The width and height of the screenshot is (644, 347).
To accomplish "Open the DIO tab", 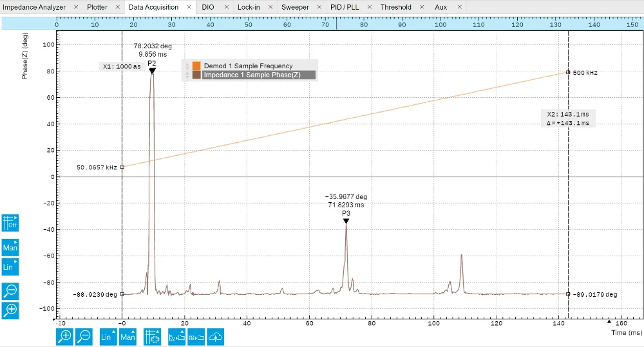I will coord(208,7).
